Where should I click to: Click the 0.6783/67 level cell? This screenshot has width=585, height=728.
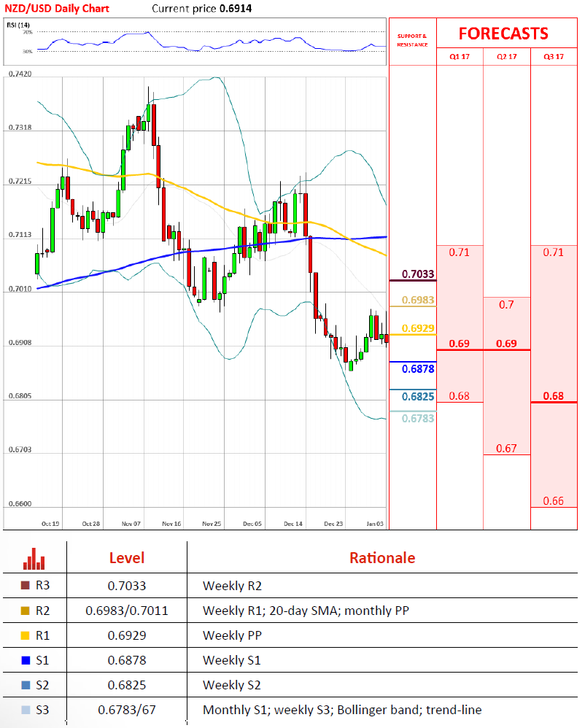click(x=127, y=710)
